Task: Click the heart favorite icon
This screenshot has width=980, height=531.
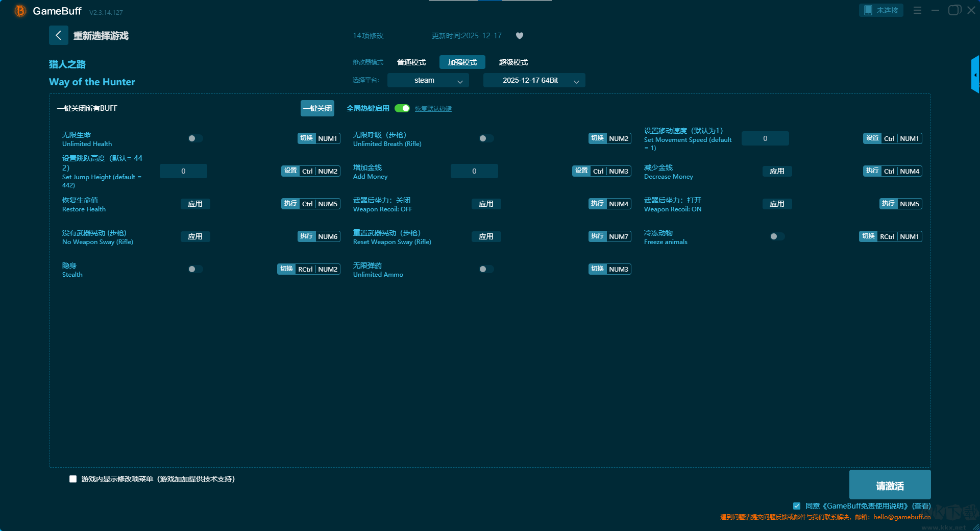Action: [520, 36]
